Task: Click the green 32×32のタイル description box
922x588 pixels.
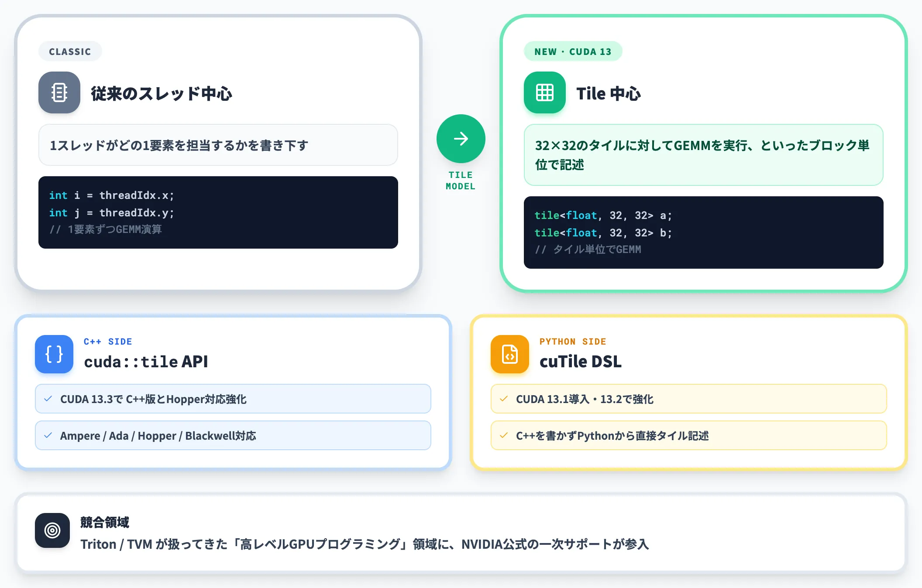Action: (704, 155)
